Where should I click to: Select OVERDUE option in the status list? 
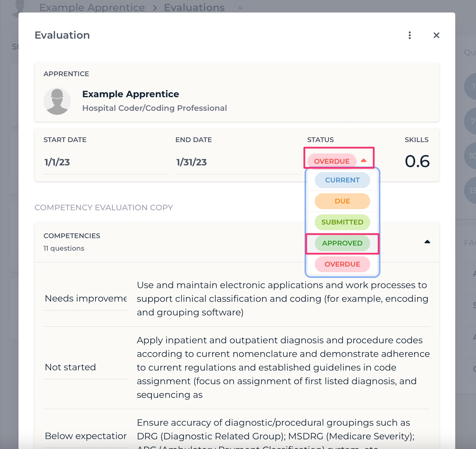coord(342,264)
